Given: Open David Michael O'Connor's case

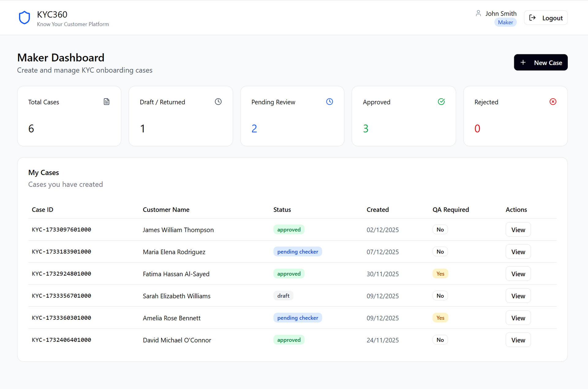Looking at the screenshot, I should coord(518,340).
